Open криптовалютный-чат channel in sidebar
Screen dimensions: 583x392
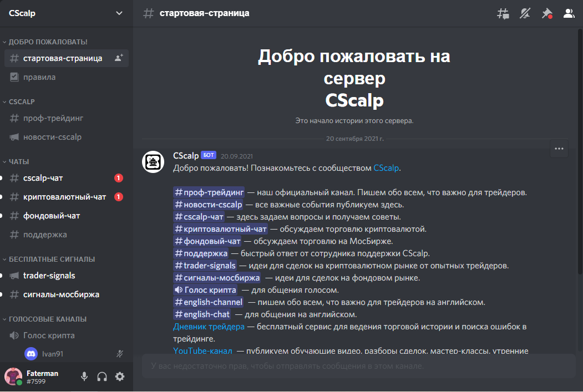67,197
